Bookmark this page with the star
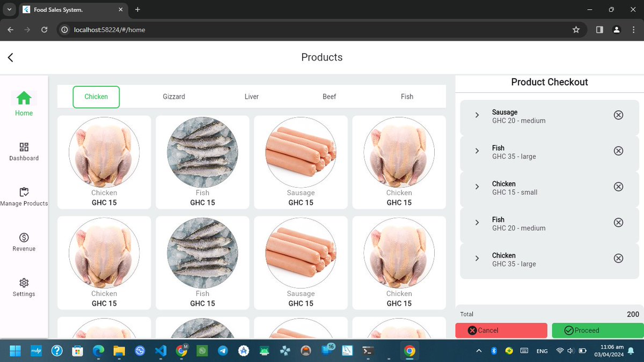The image size is (644, 362). (576, 30)
